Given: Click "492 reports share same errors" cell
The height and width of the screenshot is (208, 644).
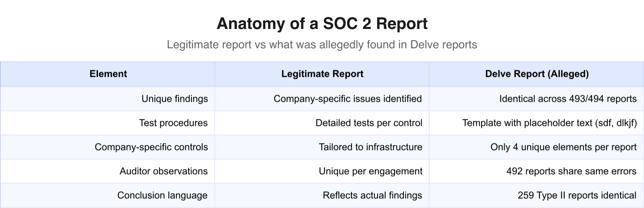Looking at the screenshot, I should tap(571, 171).
